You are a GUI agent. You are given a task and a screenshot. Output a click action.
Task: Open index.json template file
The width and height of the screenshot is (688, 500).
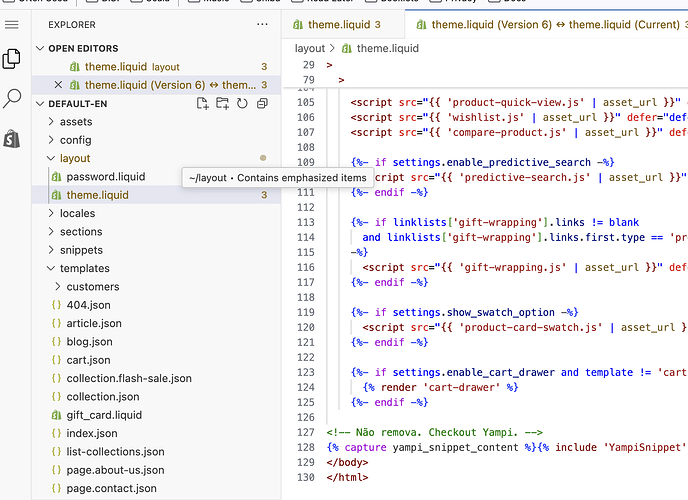(x=156, y=433)
